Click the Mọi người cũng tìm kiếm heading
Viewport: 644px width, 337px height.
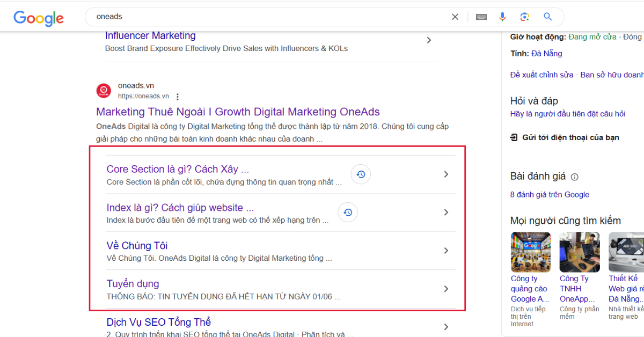click(566, 221)
